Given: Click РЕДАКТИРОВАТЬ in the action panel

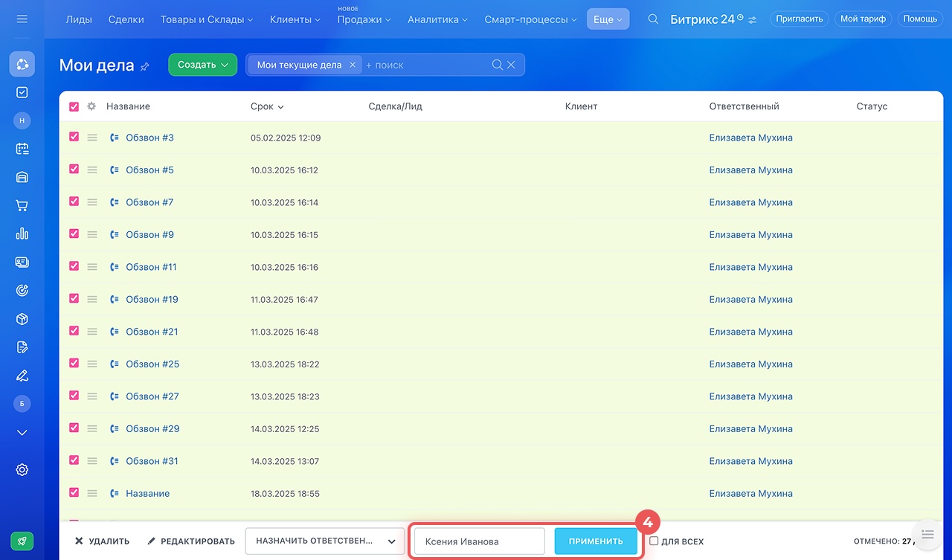Looking at the screenshot, I should (x=191, y=541).
